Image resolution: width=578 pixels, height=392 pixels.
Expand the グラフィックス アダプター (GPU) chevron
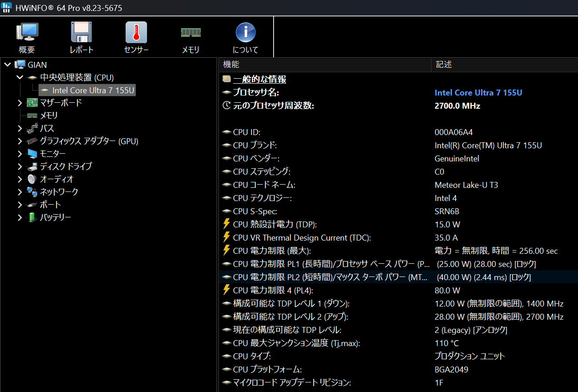pos(20,141)
